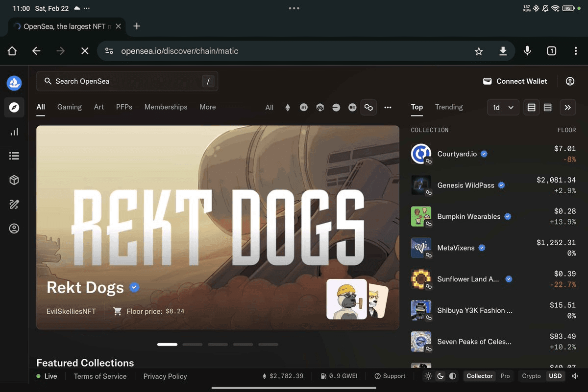Switch to system theme half-circle icon

coord(453,376)
